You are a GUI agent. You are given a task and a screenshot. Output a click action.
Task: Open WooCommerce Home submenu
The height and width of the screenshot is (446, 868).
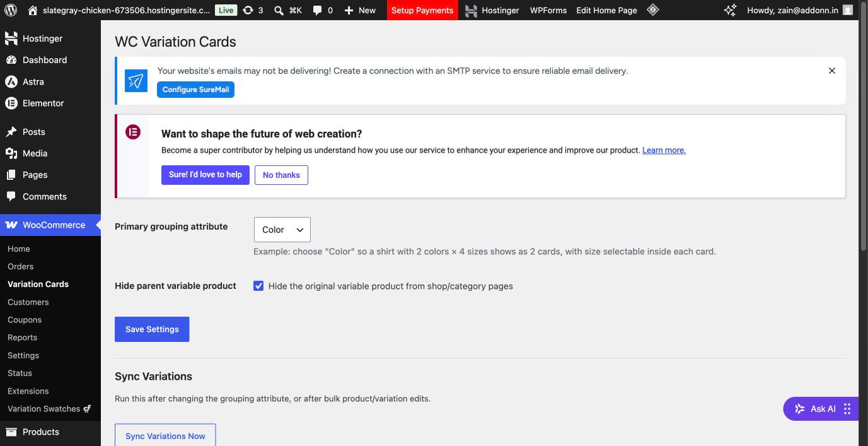[x=19, y=249]
